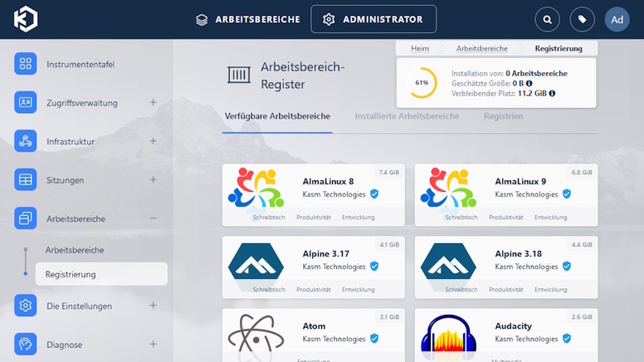Viewport: 644px width, 362px height.
Task: Click the Sitzungen sidebar icon
Action: (25, 179)
